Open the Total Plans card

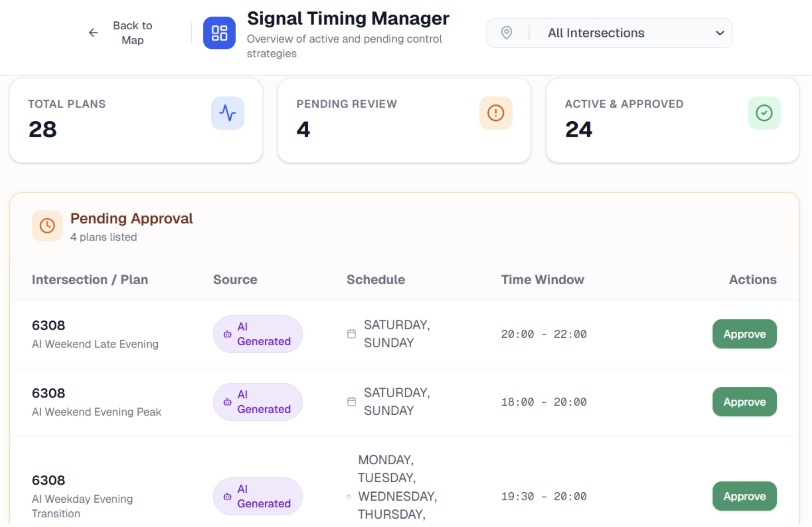[136, 120]
